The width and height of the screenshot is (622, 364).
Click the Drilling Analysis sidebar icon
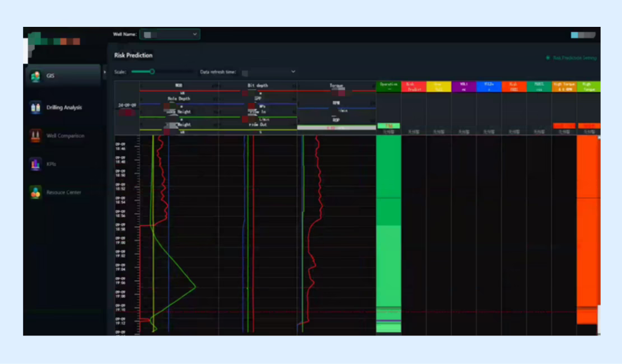pos(36,108)
